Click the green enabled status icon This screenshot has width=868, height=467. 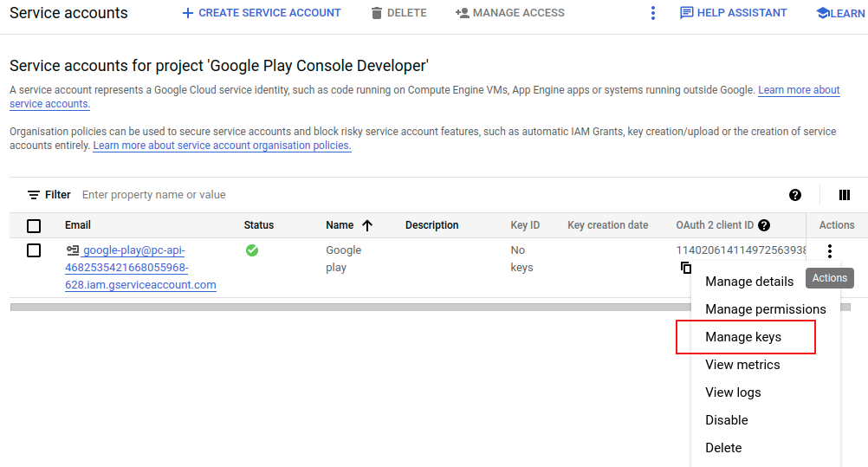point(252,250)
